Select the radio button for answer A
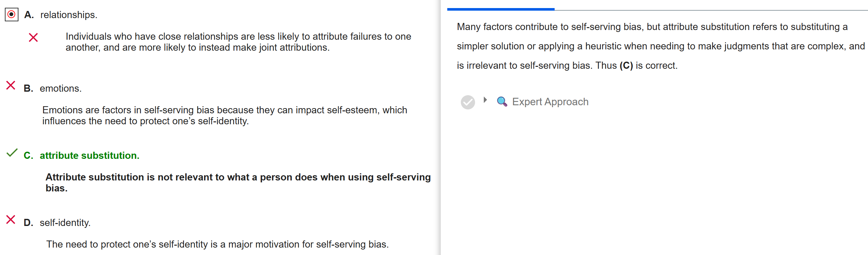Screen dimensions: 868x255 point(11,15)
